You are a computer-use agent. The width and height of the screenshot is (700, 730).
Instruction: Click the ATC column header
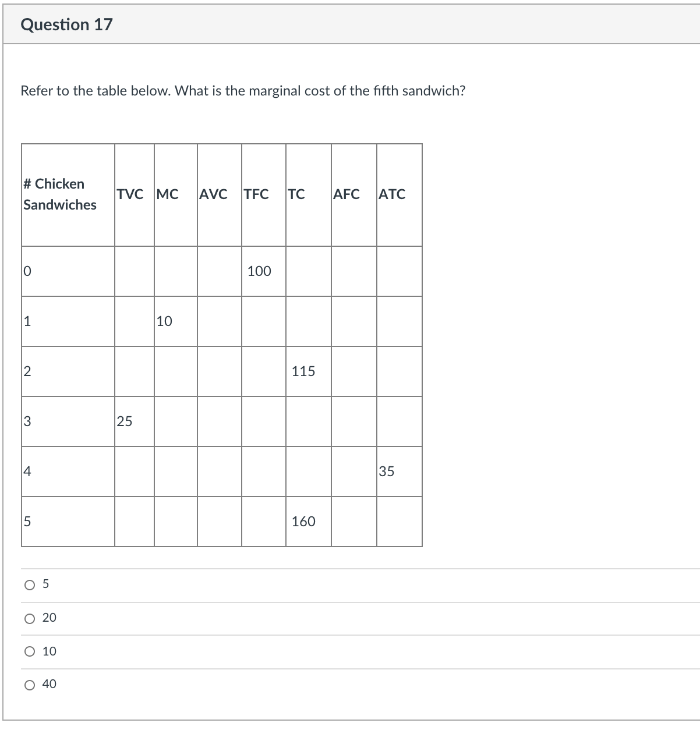392,194
